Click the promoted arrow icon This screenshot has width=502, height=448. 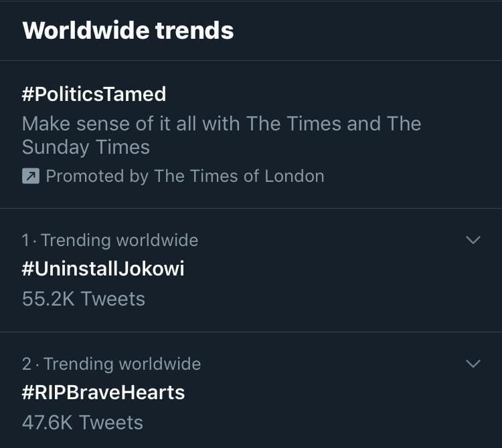tap(31, 177)
